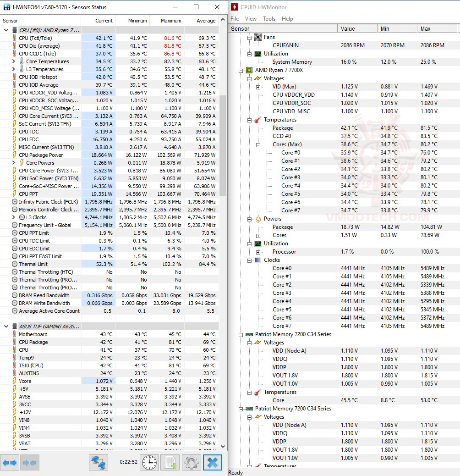Click the circle icon beside Thermal Limit

pyautogui.click(x=14, y=264)
